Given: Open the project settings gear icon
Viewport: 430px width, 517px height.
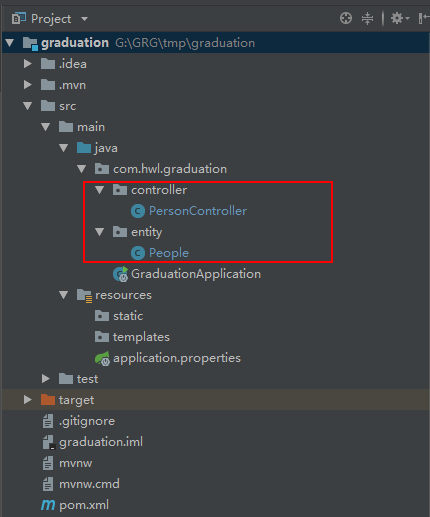Looking at the screenshot, I should pyautogui.click(x=399, y=18).
